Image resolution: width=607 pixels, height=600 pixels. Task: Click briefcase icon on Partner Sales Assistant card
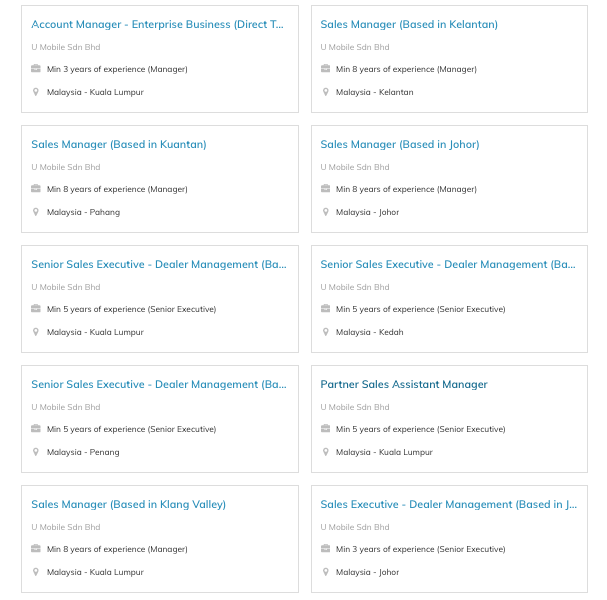point(325,429)
